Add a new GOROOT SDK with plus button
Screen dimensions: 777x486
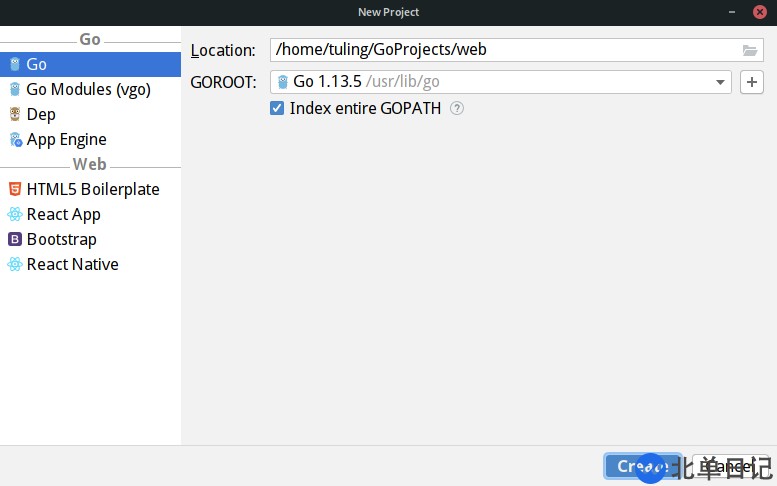pos(752,82)
